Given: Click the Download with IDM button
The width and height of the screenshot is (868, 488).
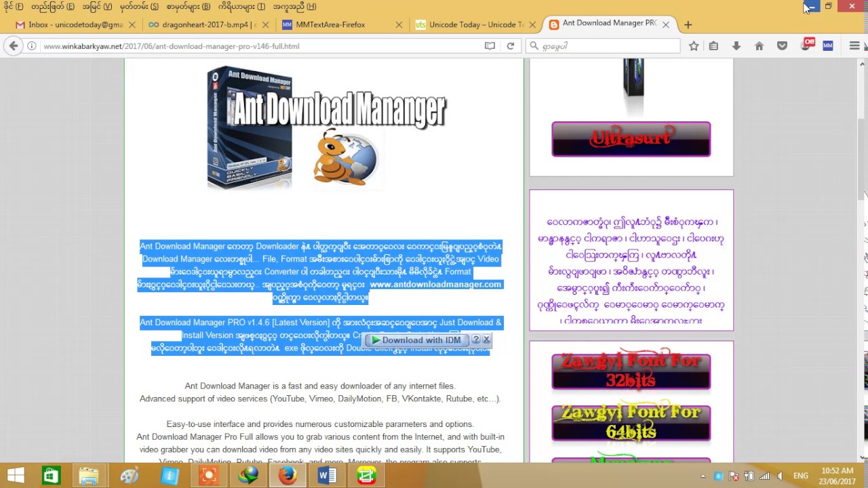Looking at the screenshot, I should click(x=415, y=340).
